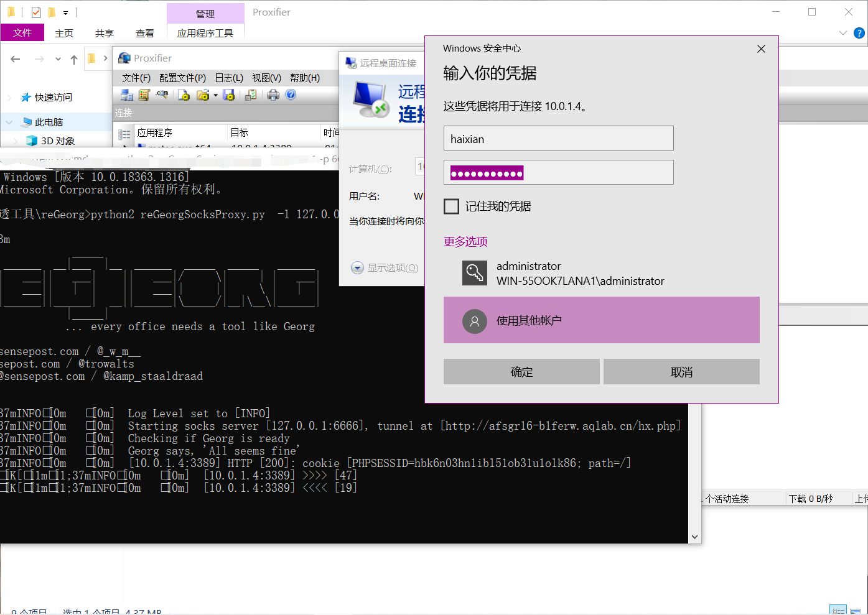Open 视图(V) menu in Proxifier
868x615 pixels.
tap(266, 78)
